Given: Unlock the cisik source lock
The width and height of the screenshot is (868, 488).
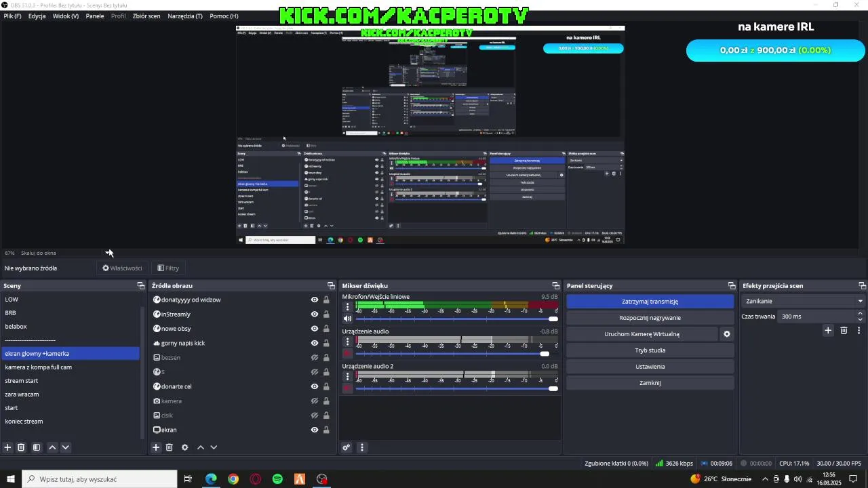Looking at the screenshot, I should pos(326,415).
